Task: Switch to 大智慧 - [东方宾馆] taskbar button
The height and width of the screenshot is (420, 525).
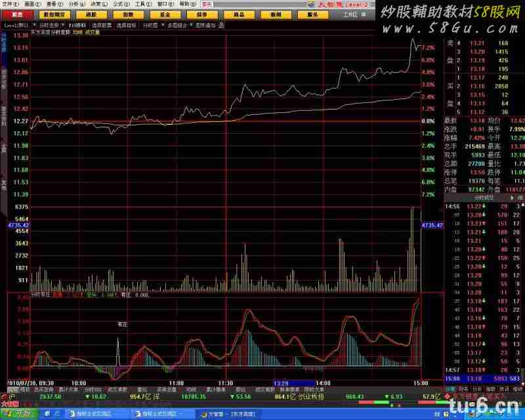Action: (228, 414)
